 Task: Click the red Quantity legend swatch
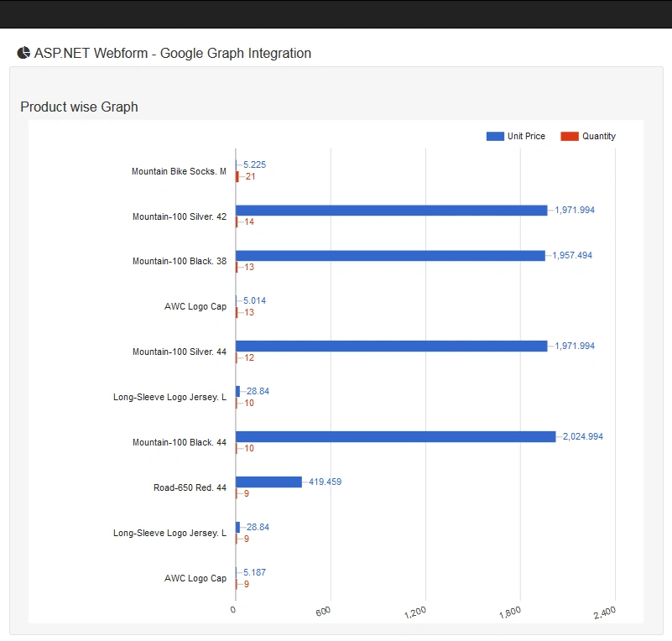pyautogui.click(x=570, y=136)
